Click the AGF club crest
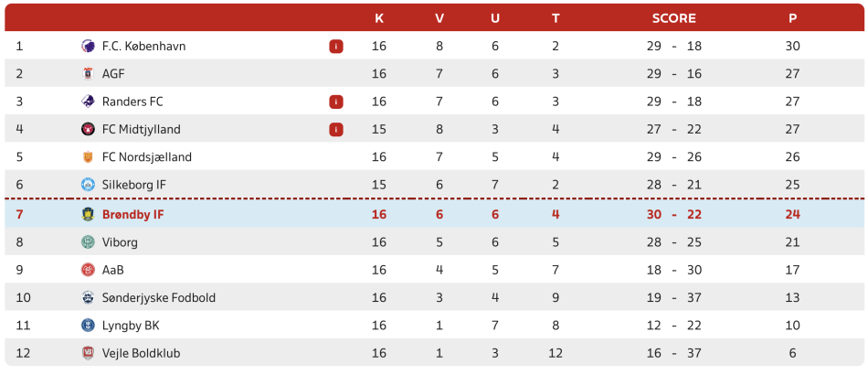868x375 pixels. 88,74
